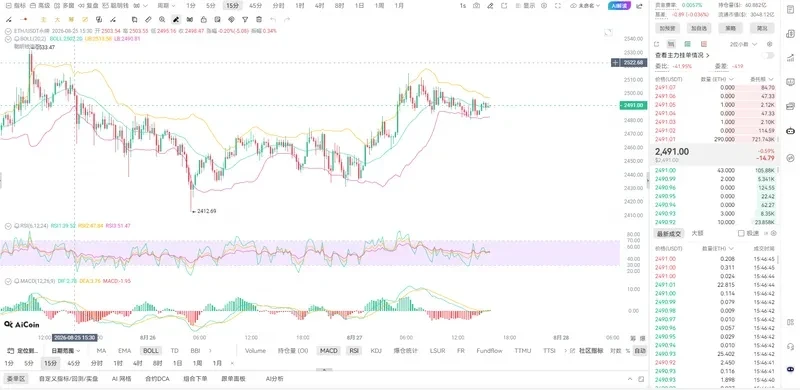The image size is (800, 390).
Task: Select the combined buy/sell order book view
Action: pos(671,44)
